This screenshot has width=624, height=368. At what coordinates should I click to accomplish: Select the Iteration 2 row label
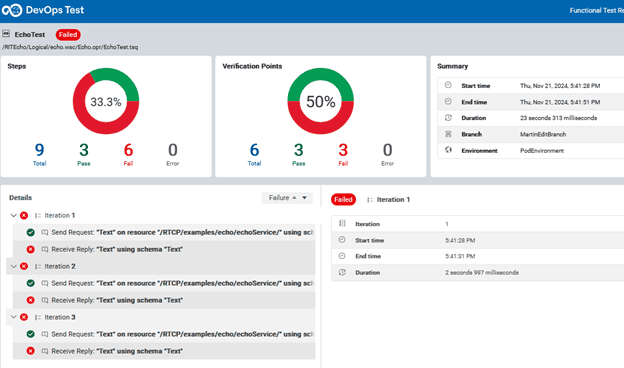60,266
